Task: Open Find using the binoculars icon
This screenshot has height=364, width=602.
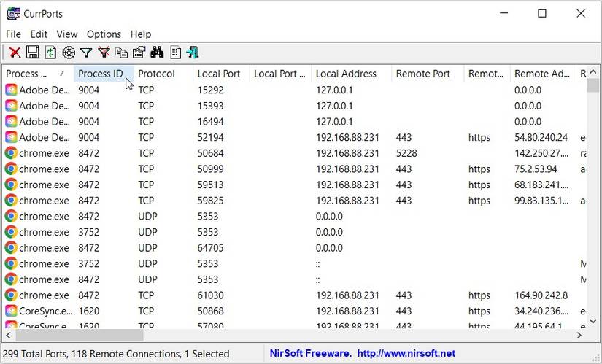Action: point(157,53)
